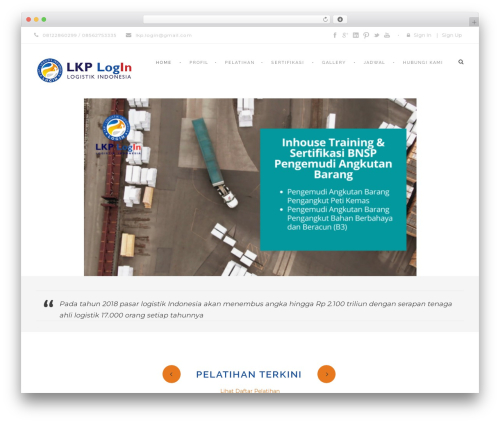Open the Hubungi Kami menu item

coord(422,62)
